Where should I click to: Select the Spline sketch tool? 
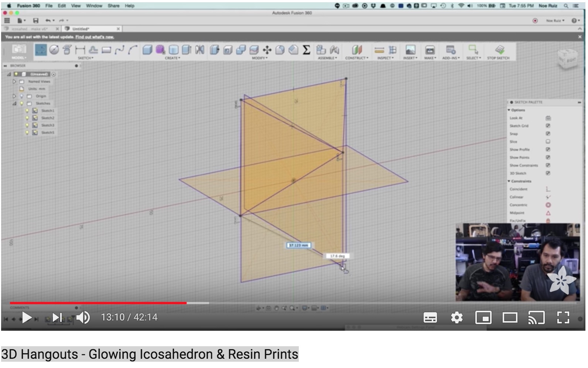coord(119,50)
